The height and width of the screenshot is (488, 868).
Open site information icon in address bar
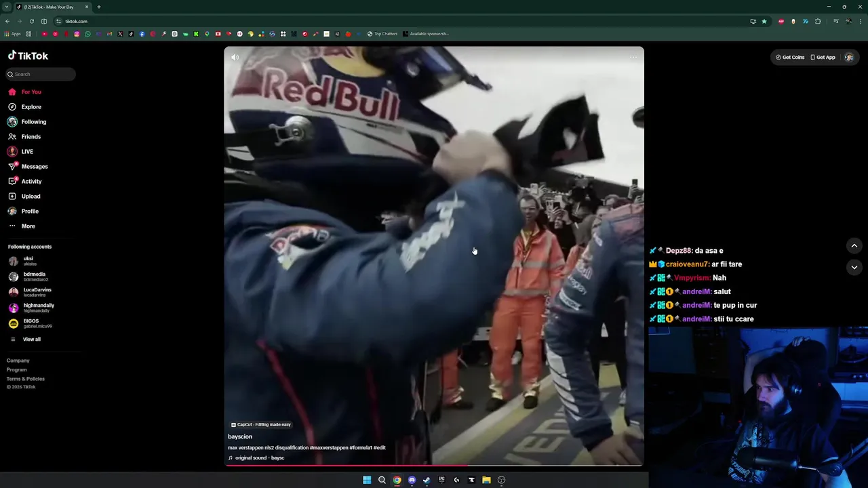(x=59, y=21)
